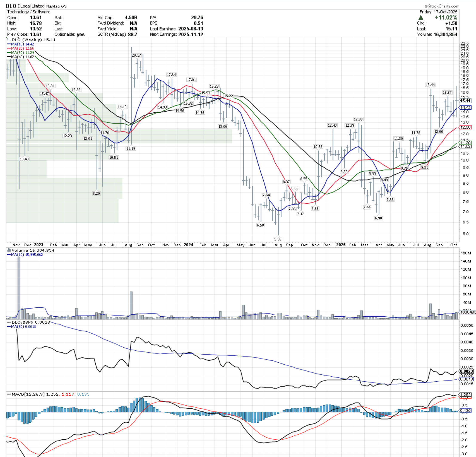This screenshot has height=457, width=476.
Task: Click the MACD(12,26,9) indicator legend
Action: 28,394
